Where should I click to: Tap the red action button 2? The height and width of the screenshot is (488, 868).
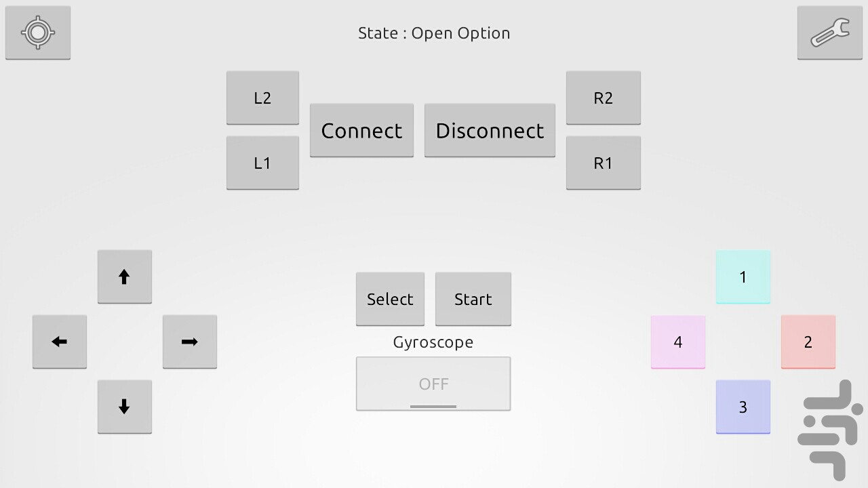808,342
